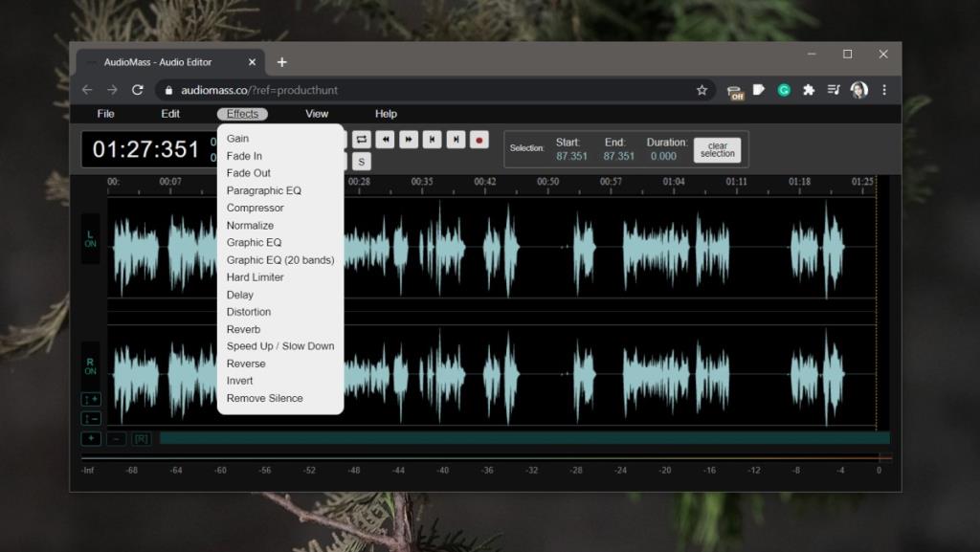Jump to start of track

(x=433, y=140)
